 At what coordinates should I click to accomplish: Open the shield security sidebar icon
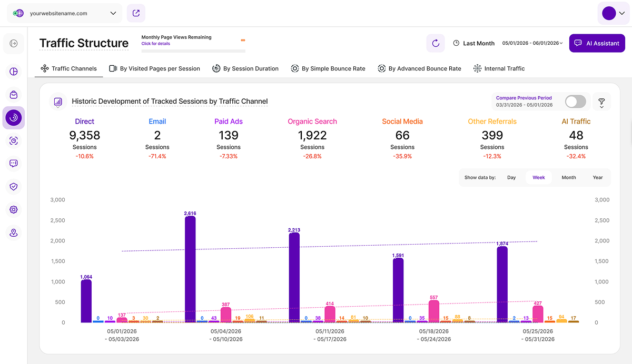pyautogui.click(x=14, y=186)
